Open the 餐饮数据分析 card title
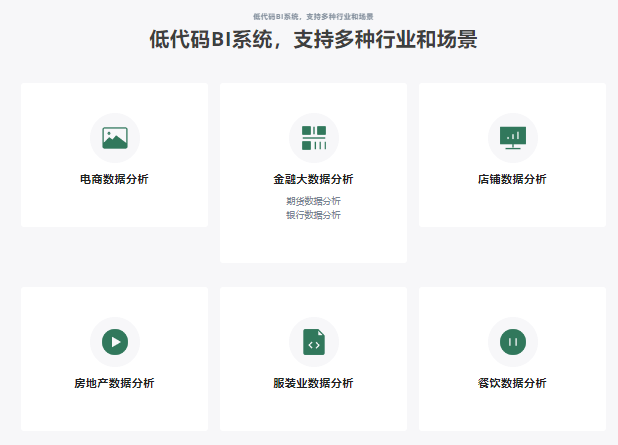Viewport: 618px width, 445px height. click(512, 383)
